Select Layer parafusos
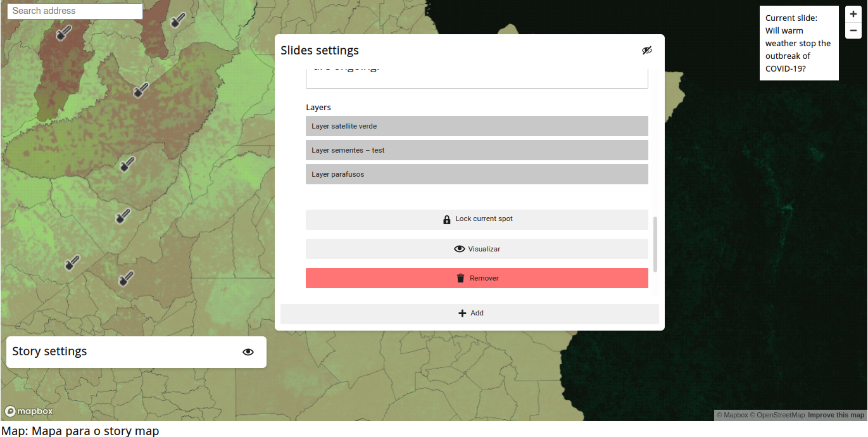Image resolution: width=868 pixels, height=437 pixels. 477,174
